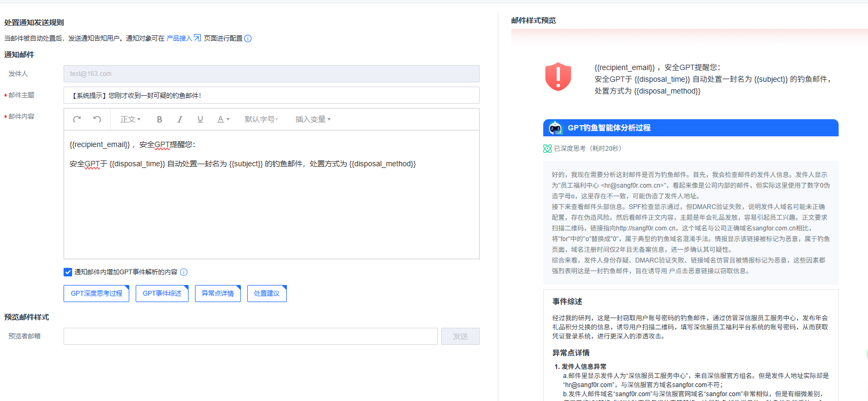Click the undo arrow in editor toolbar
The height and width of the screenshot is (401, 868).
[97, 119]
